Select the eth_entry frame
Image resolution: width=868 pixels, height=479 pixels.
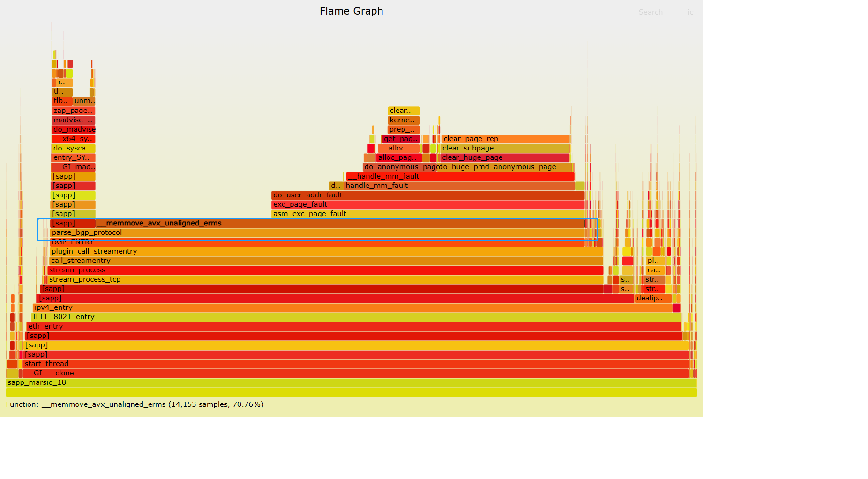[x=354, y=326]
